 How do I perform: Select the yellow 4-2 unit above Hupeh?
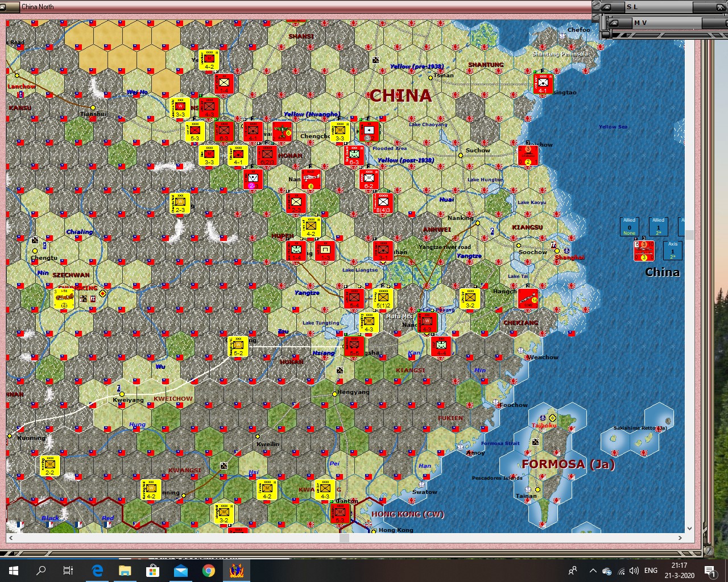pos(311,227)
